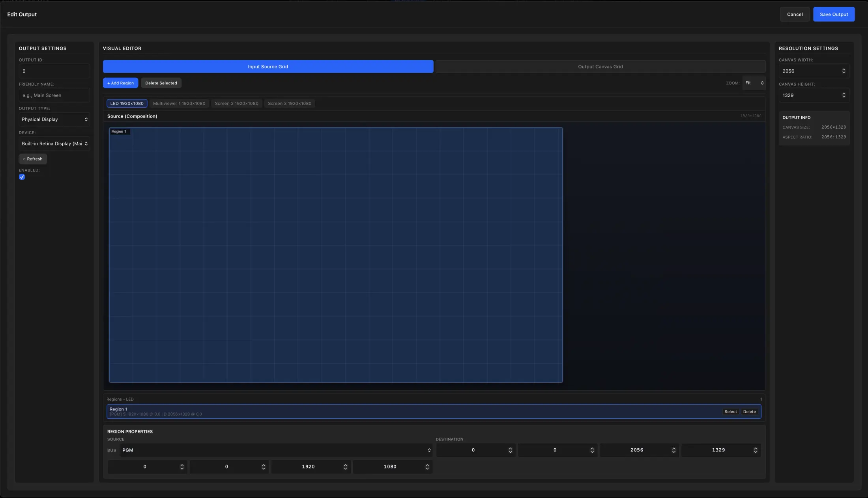Click Select on the Region 1 row
Image resolution: width=868 pixels, height=498 pixels.
[730, 412]
